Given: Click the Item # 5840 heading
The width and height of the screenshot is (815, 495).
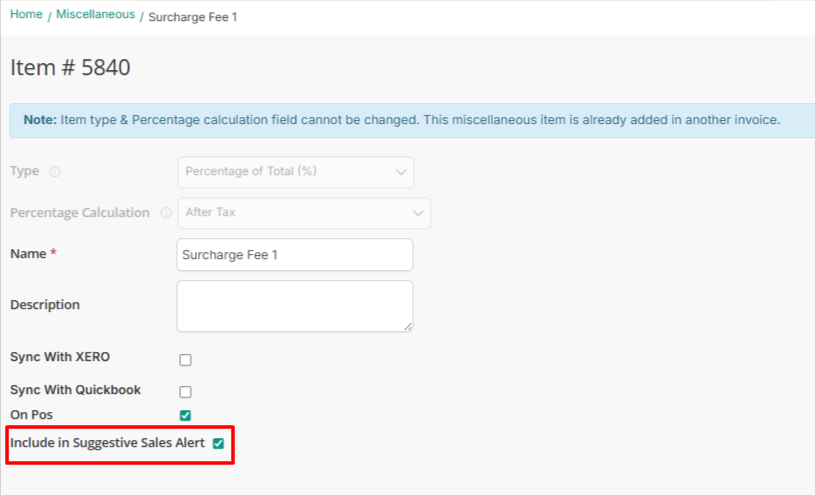Looking at the screenshot, I should click(70, 68).
